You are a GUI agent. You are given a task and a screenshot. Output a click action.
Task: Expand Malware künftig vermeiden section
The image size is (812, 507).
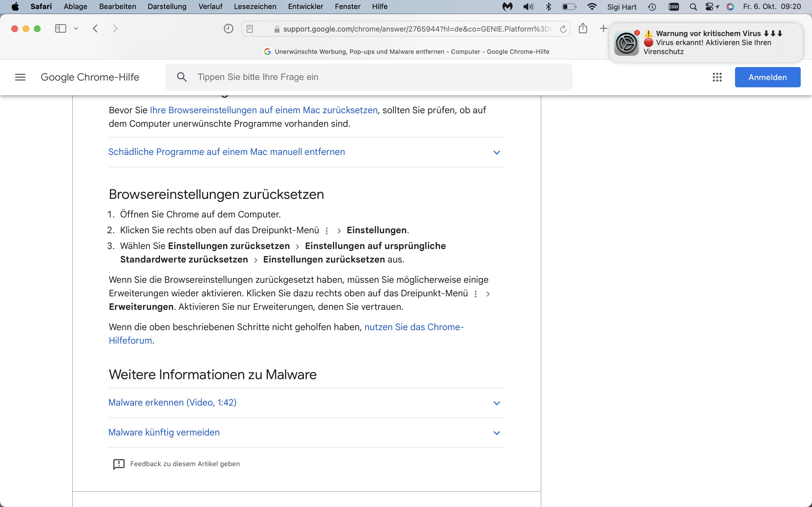click(164, 432)
